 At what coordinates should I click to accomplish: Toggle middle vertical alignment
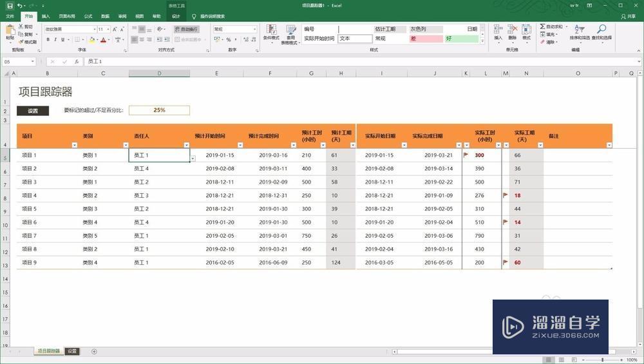click(142, 29)
